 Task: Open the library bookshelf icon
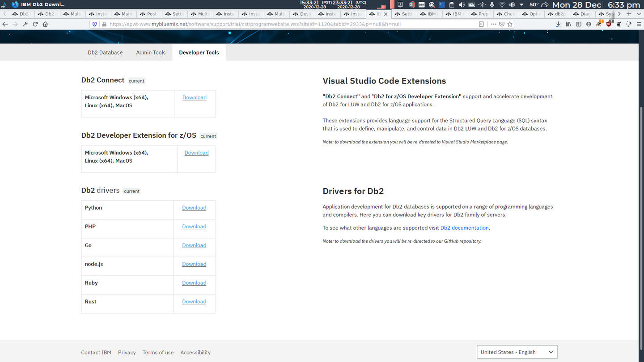(568, 24)
